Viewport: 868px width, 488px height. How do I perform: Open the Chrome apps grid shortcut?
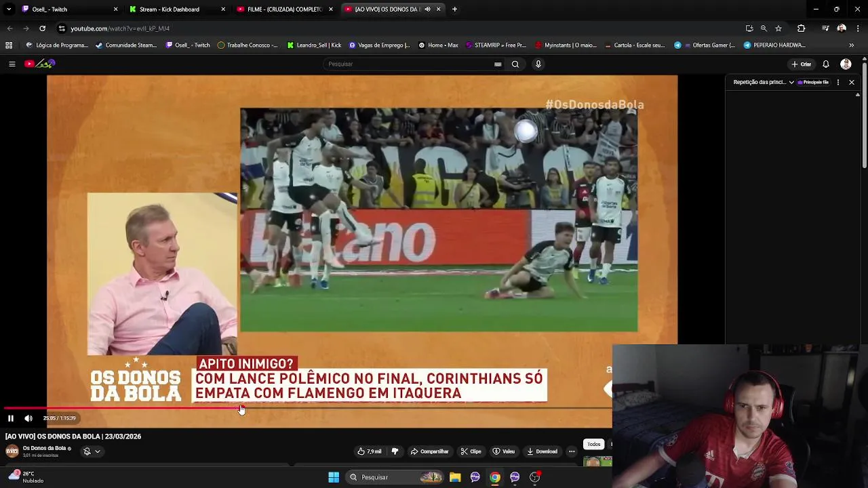tap(9, 45)
